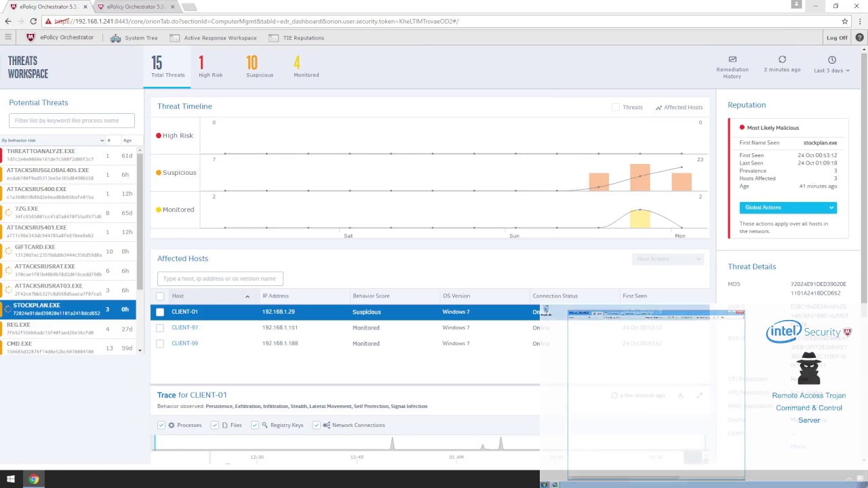Open a new browser tab
The width and height of the screenshot is (868, 488).
point(189,7)
